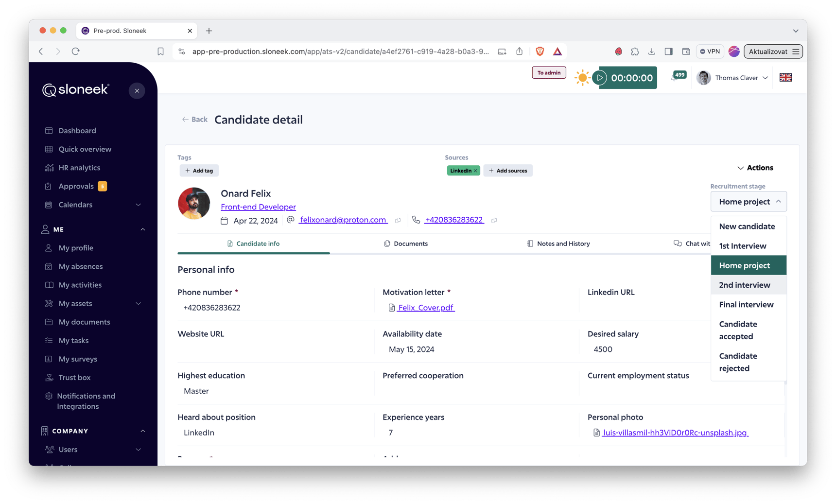
Task: Switch to Notes and History tab
Action: pos(558,243)
